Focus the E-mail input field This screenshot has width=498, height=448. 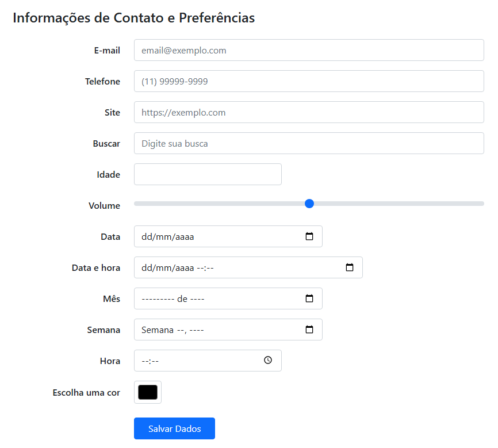point(259,50)
